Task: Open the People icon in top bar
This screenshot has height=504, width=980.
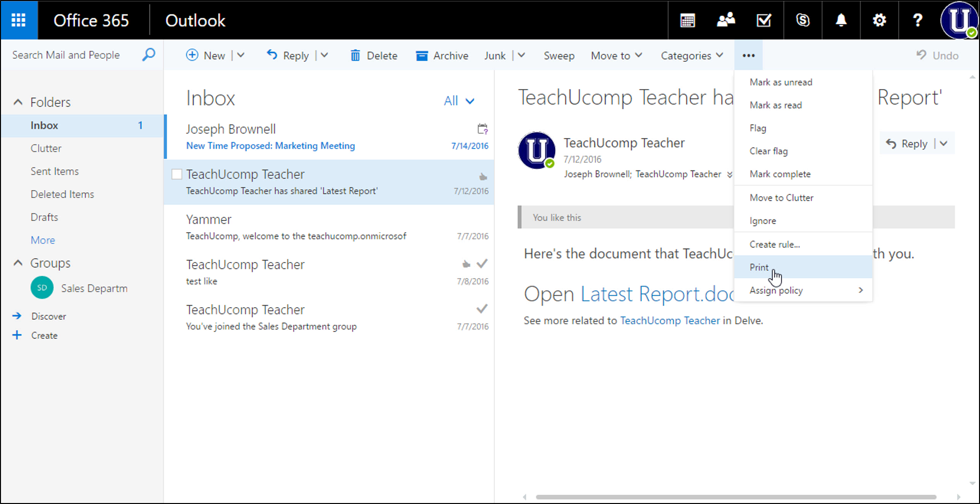Action: point(726,20)
